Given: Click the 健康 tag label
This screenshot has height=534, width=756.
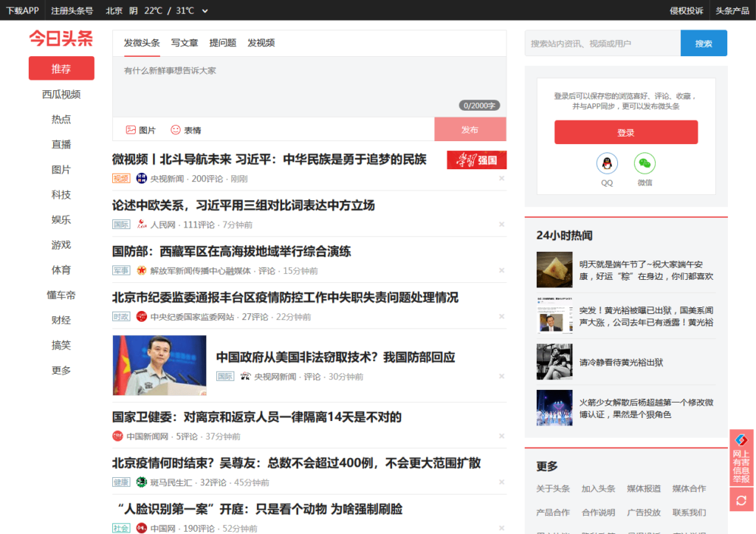Looking at the screenshot, I should 122,482.
